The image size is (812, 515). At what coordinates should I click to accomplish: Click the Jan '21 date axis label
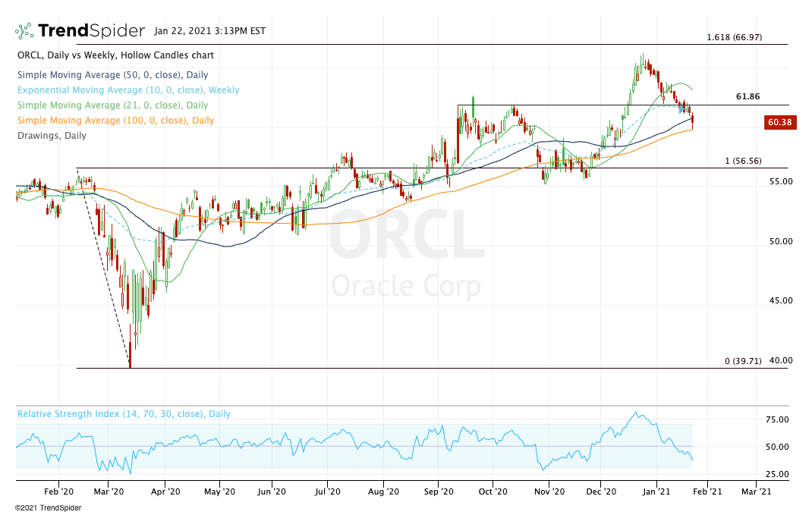coord(656,491)
